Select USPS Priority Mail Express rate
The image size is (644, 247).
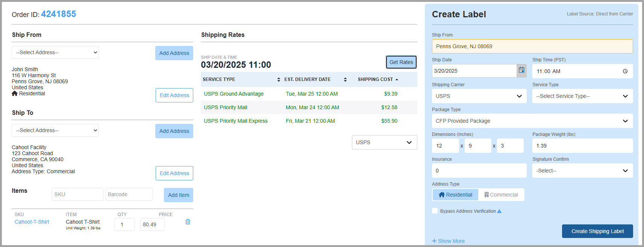(x=236, y=121)
